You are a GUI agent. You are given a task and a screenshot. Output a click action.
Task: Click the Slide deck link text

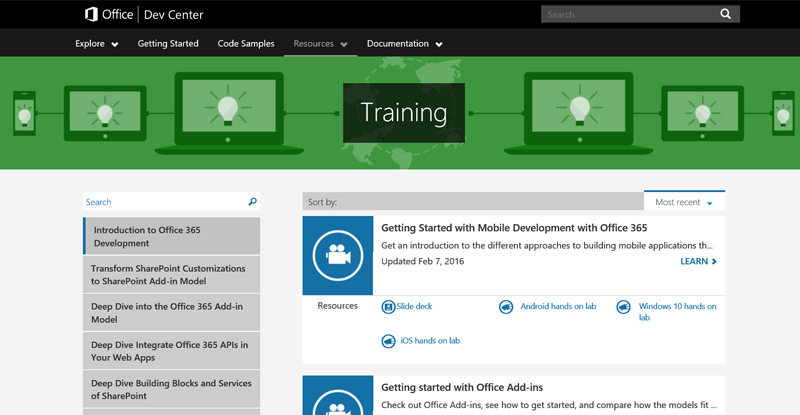pyautogui.click(x=414, y=306)
